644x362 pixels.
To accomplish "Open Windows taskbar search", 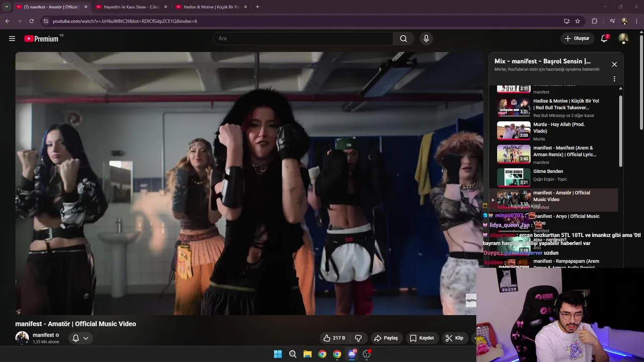I will 293,354.
